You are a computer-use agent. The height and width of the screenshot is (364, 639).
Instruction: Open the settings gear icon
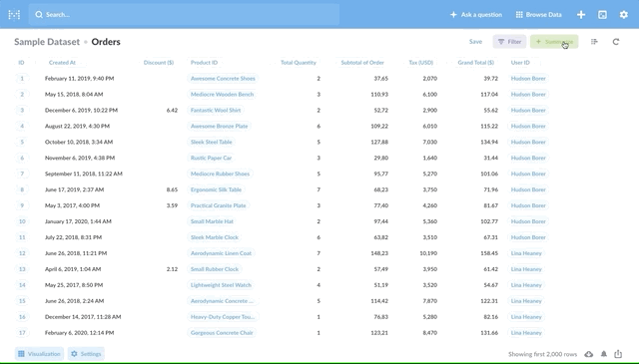[x=624, y=15]
